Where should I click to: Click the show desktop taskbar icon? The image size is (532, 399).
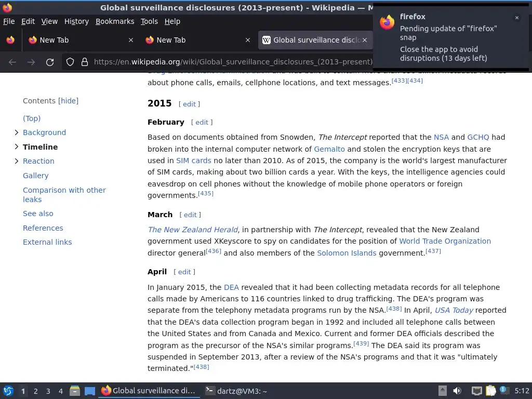pyautogui.click(x=89, y=391)
